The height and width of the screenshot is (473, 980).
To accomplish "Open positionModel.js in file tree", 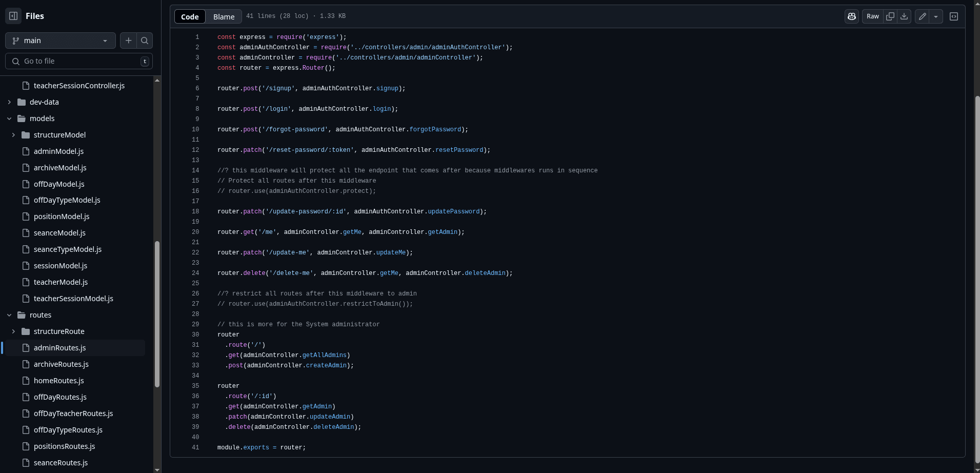I will (x=62, y=216).
